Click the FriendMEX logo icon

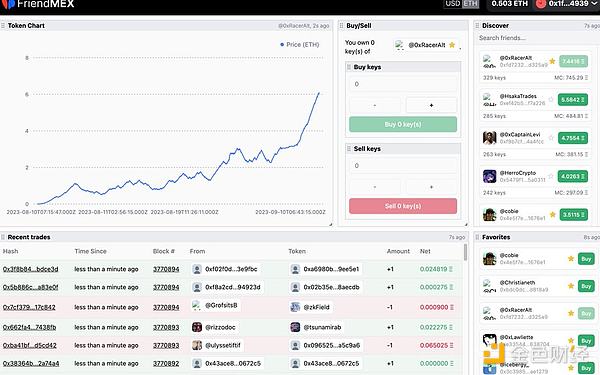coord(8,4)
